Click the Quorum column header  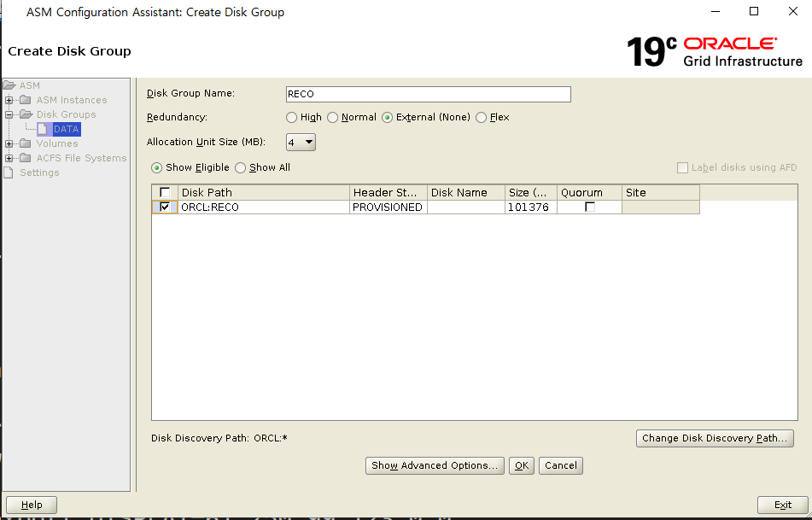589,193
